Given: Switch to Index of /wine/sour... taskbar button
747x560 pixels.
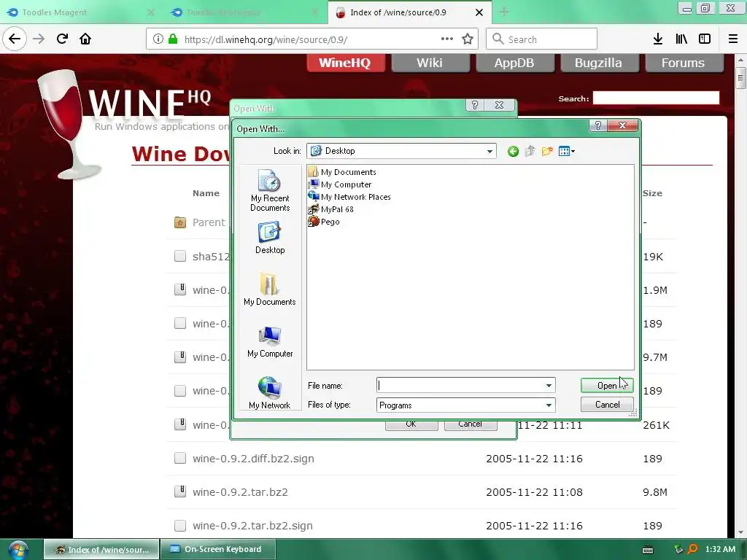Looking at the screenshot, I should pyautogui.click(x=101, y=550).
